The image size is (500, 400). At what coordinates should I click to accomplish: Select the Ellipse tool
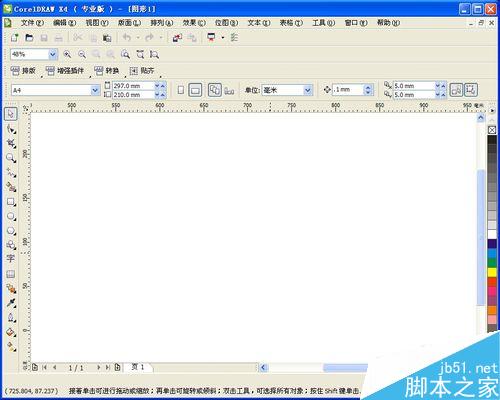point(11,216)
